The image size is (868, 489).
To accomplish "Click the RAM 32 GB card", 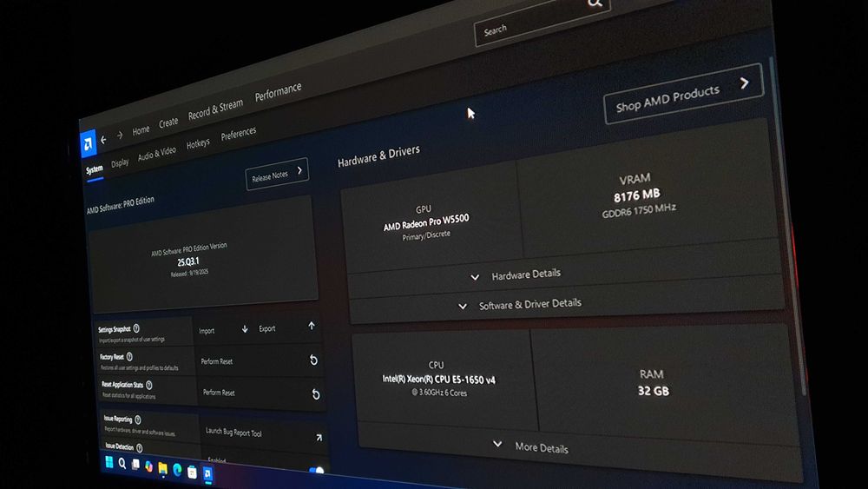I will [x=663, y=383].
